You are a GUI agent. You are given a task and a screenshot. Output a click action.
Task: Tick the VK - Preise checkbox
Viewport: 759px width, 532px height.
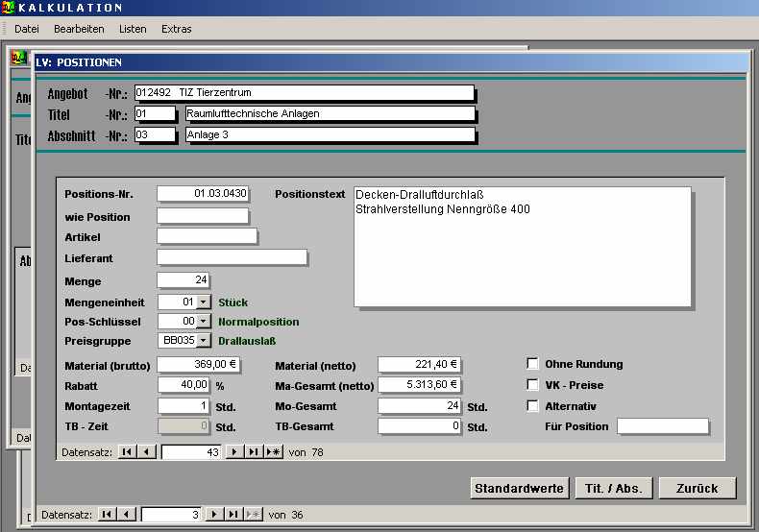532,385
